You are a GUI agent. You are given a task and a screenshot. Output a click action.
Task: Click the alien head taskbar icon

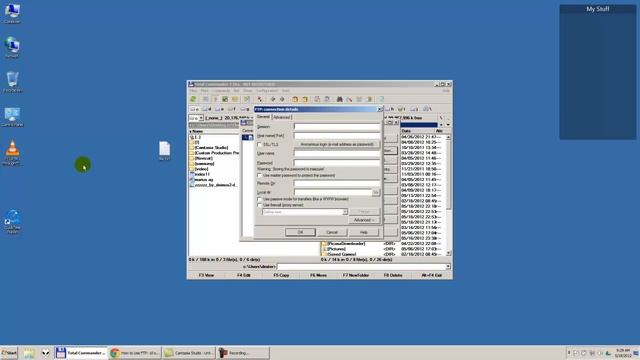pyautogui.click(x=45, y=353)
